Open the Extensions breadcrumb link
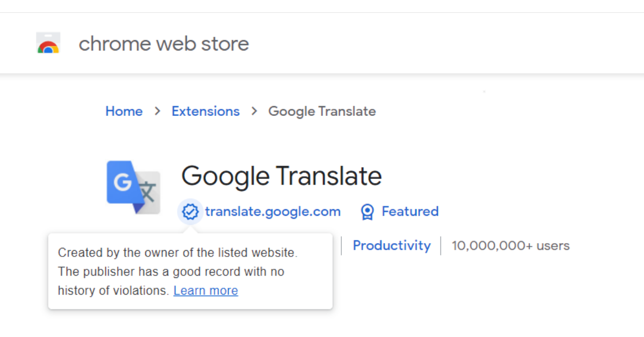644x337 pixels. (x=206, y=111)
